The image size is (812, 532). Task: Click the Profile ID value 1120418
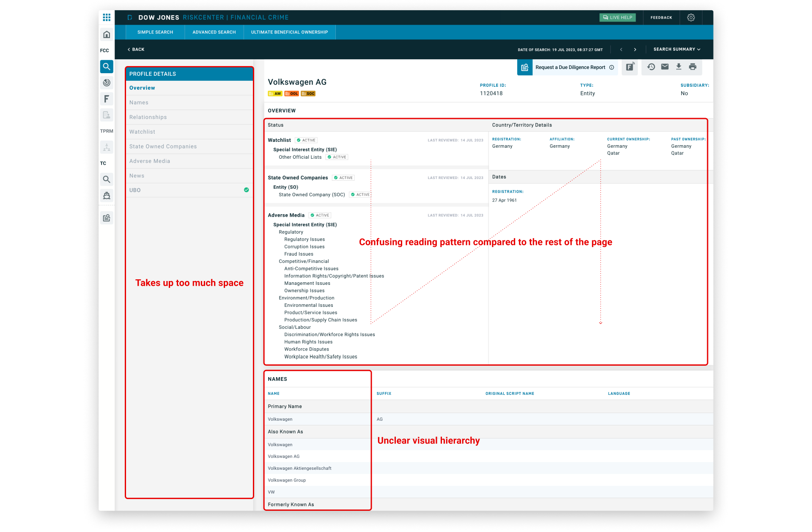coord(491,94)
